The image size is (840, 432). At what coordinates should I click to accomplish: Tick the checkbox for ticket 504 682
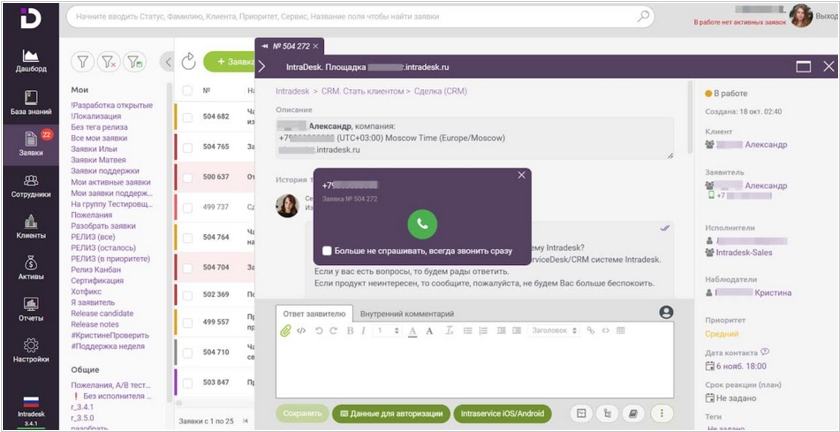click(187, 117)
